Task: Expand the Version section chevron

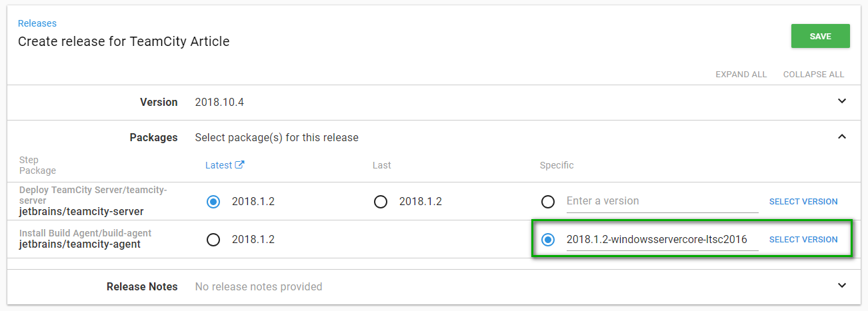Action: pyautogui.click(x=841, y=102)
